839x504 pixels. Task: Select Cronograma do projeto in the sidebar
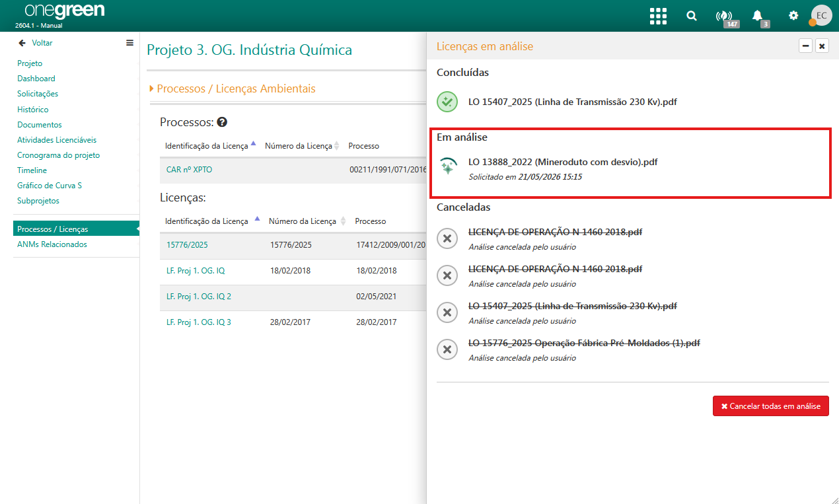pos(59,155)
